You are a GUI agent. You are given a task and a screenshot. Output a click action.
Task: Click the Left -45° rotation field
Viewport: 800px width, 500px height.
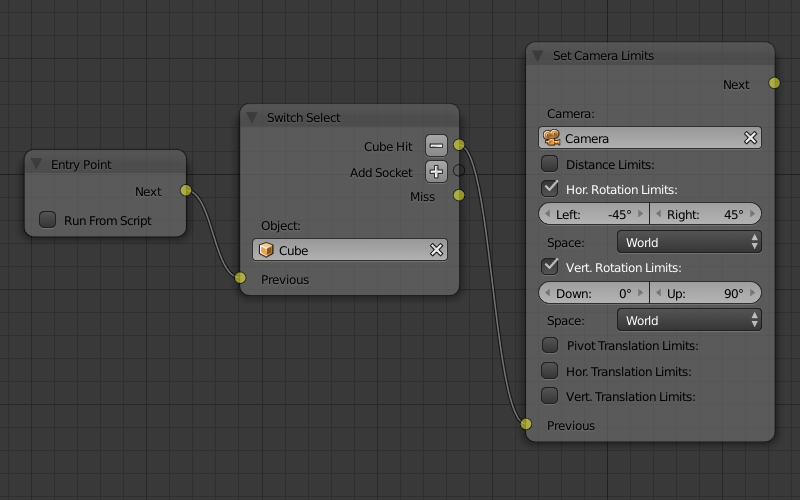click(595, 214)
